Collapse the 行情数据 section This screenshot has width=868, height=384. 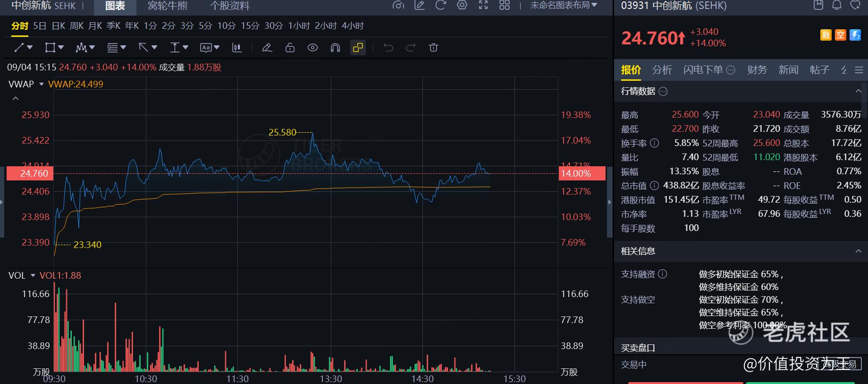coord(858,91)
